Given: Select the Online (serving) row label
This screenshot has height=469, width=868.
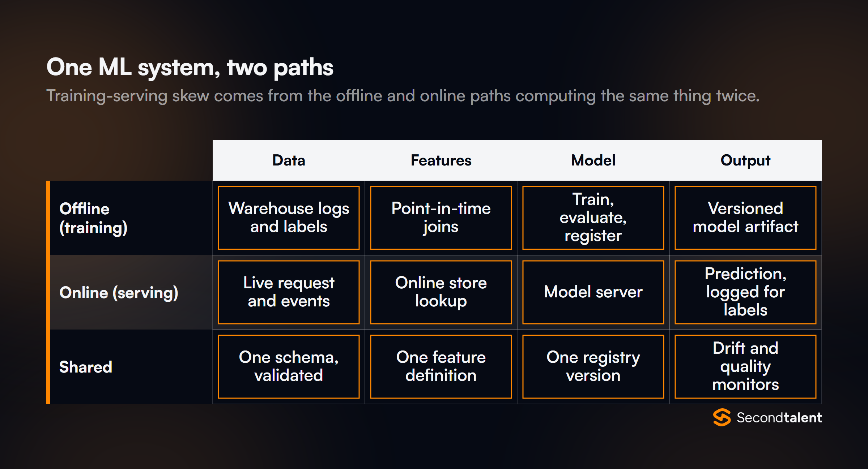Looking at the screenshot, I should click(x=119, y=293).
